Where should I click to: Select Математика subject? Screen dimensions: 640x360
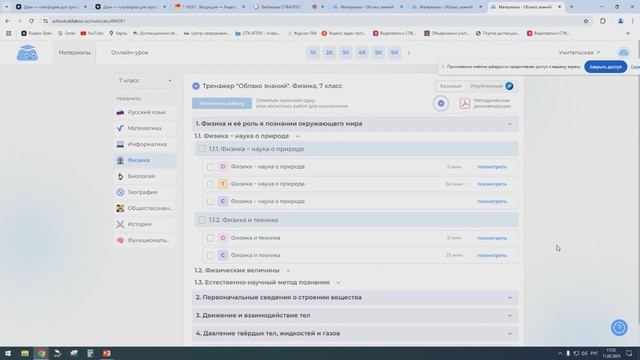(x=145, y=128)
